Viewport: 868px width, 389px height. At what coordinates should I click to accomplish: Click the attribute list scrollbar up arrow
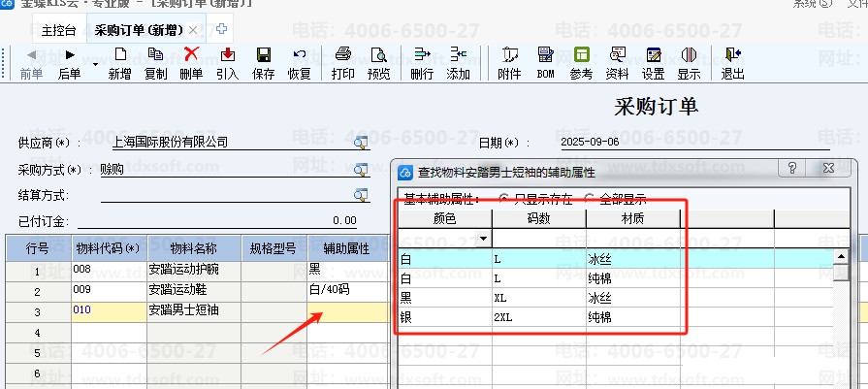842,258
